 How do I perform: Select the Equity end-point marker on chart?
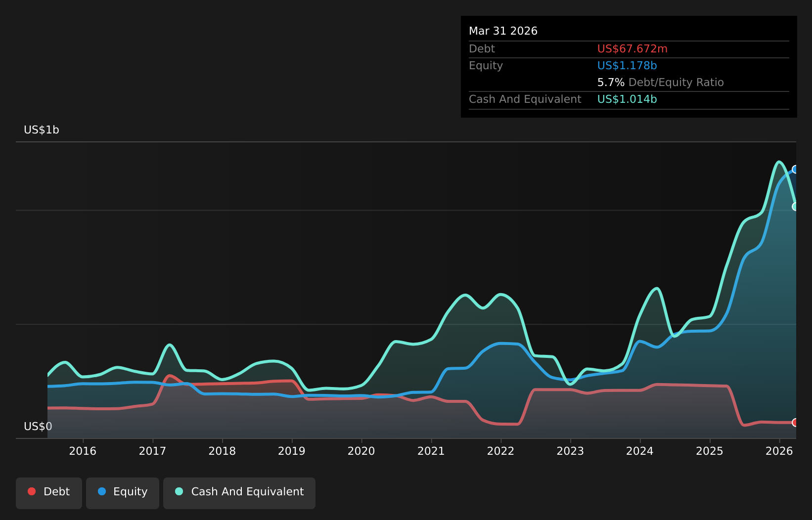[x=795, y=170]
